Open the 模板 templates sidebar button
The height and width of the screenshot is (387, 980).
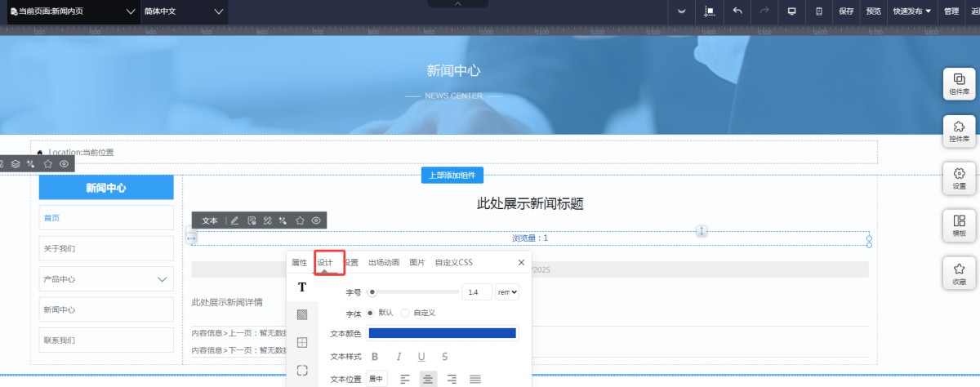point(959,225)
